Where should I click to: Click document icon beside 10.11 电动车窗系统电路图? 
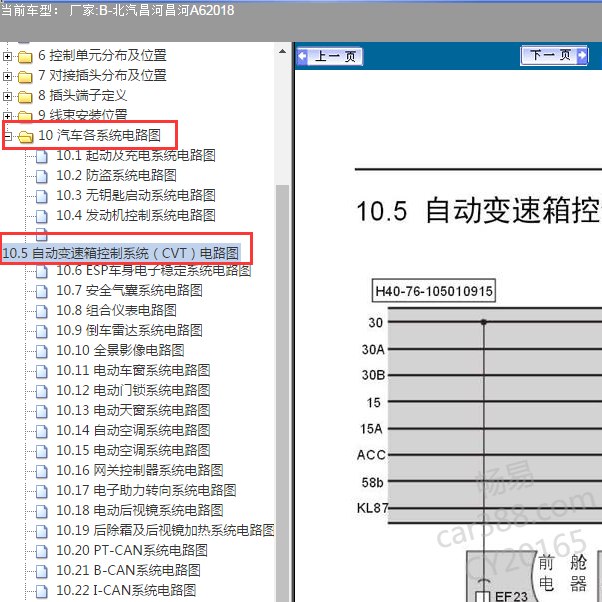[x=41, y=371]
